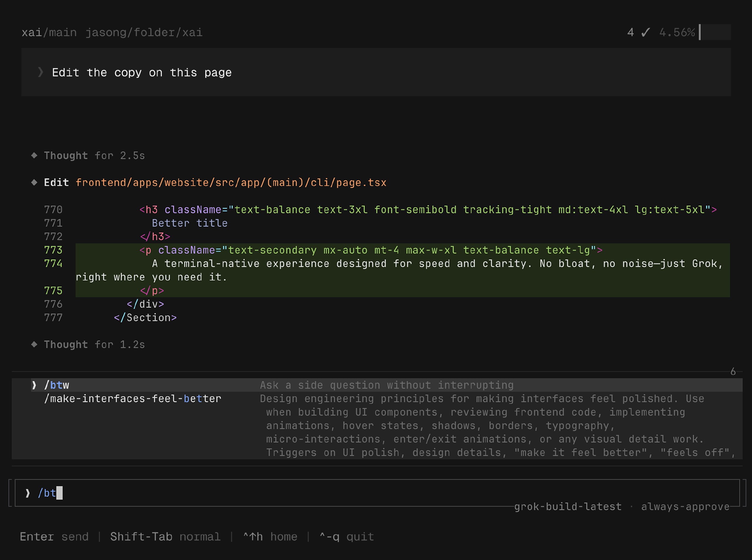Click the context usage bar next to 4.56%
752x560 pixels.
715,32
